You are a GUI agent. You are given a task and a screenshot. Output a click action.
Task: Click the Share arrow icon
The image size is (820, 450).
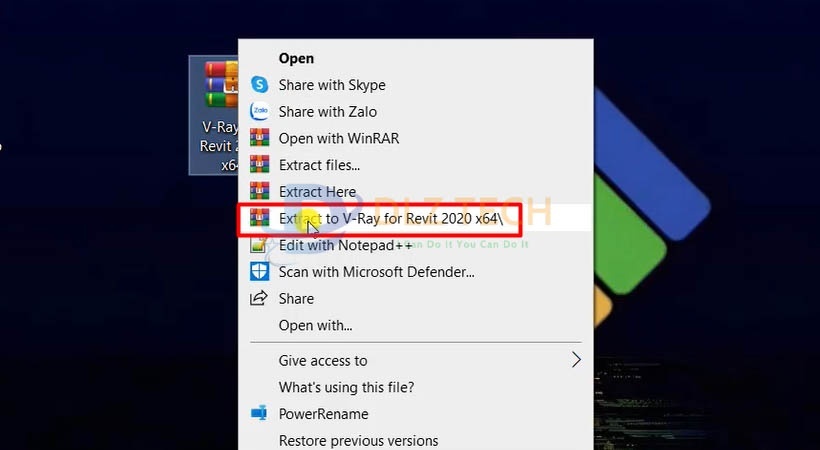click(x=260, y=298)
